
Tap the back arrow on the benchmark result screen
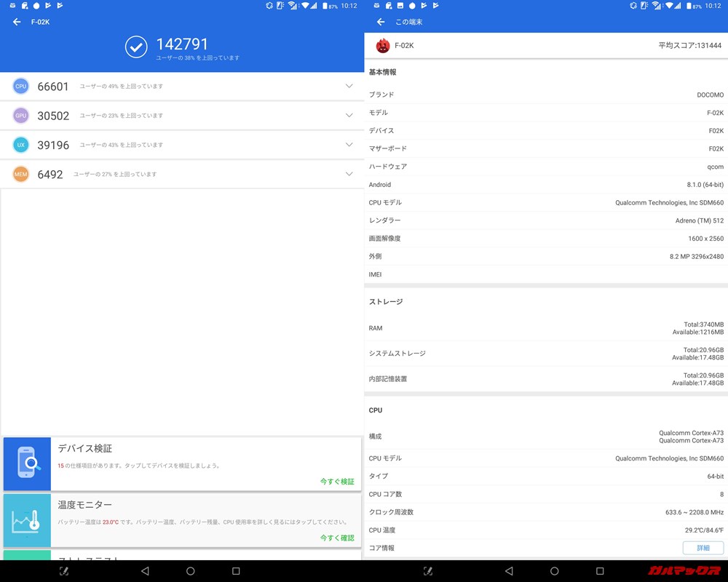16,22
